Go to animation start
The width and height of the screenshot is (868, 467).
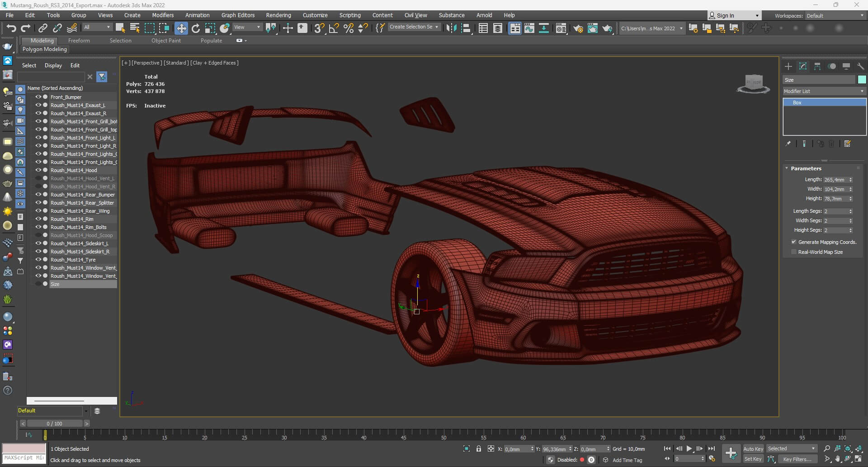667,448
